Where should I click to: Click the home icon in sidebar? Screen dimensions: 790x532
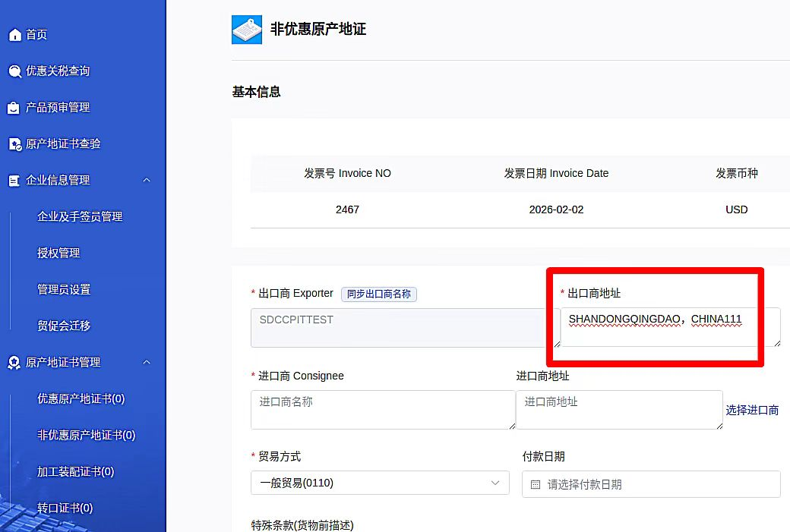tap(14, 35)
